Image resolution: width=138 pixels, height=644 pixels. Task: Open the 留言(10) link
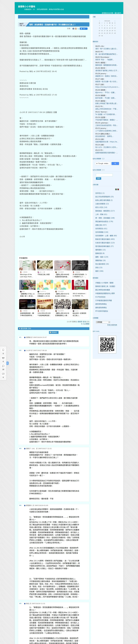(86, 322)
